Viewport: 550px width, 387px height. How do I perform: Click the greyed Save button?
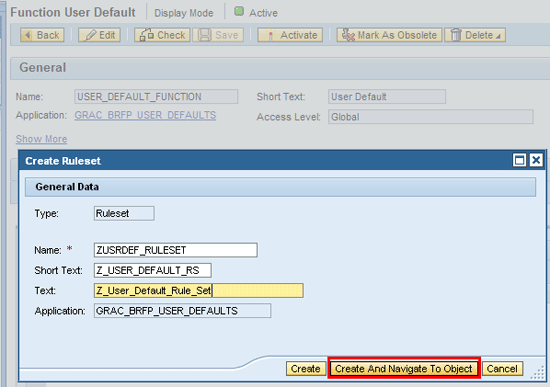(x=218, y=35)
